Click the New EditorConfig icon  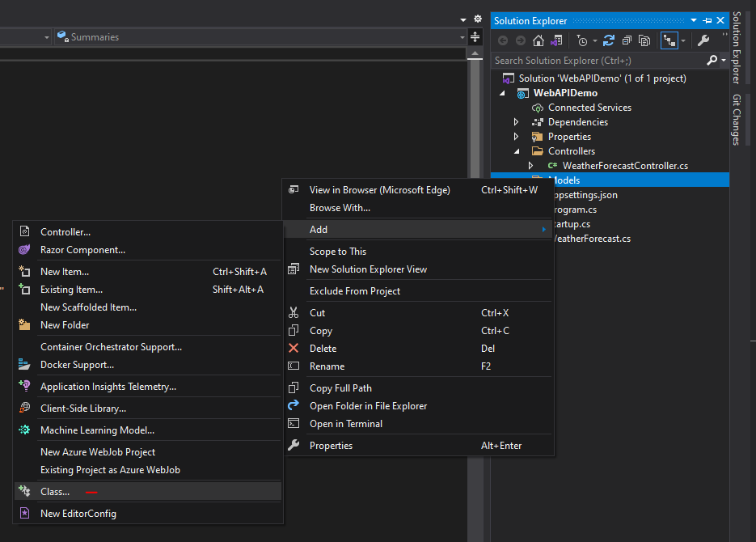(24, 513)
